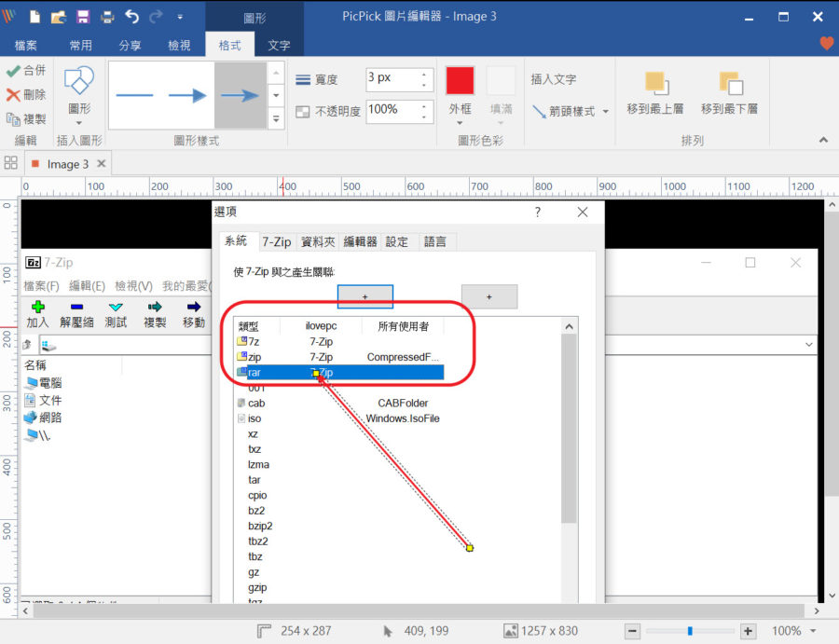The height and width of the screenshot is (644, 839).
Task: Click the 不透明度 opacity value field
Action: 392,111
